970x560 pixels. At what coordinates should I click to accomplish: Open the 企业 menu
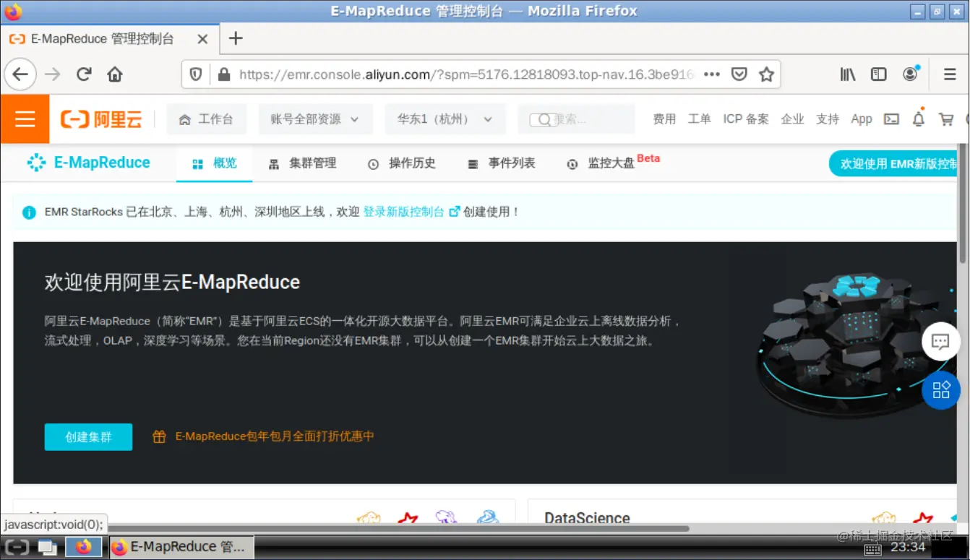(x=792, y=119)
